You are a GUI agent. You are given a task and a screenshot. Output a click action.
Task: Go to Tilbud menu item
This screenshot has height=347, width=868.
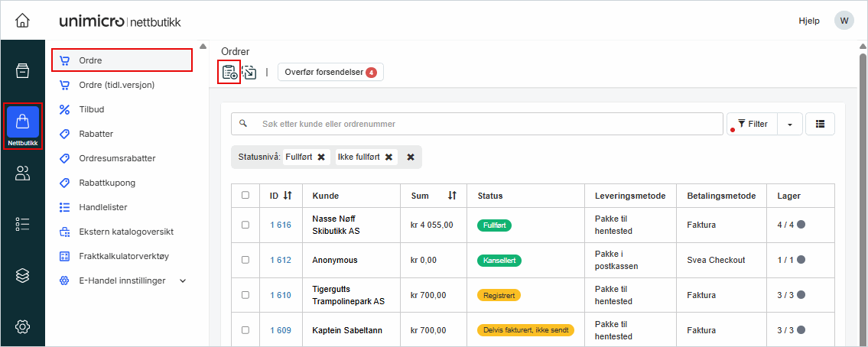point(91,109)
